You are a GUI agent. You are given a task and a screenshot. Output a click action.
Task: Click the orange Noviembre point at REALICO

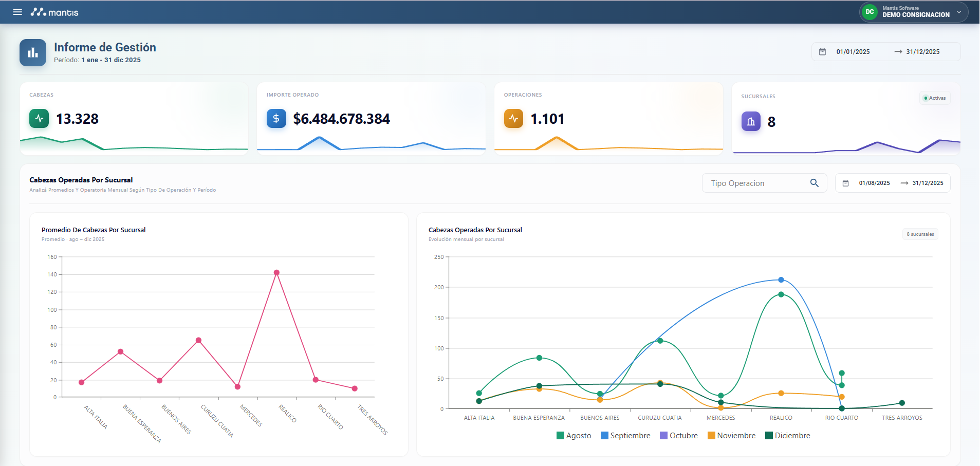[781, 393]
